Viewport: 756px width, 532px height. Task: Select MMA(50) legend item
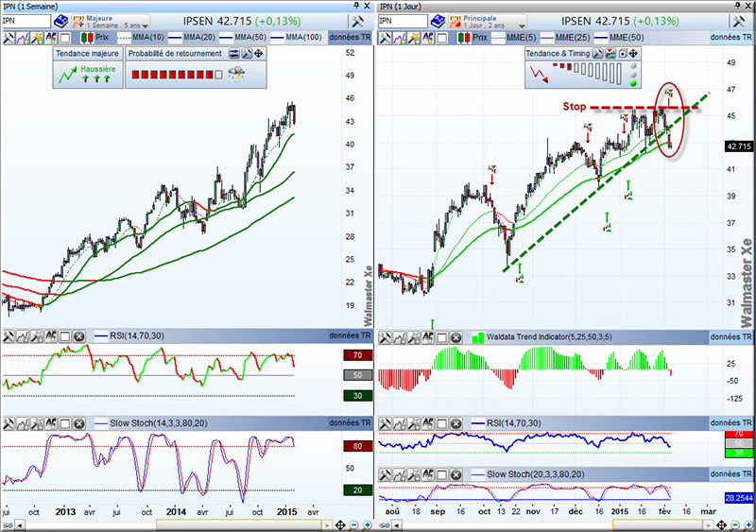[243, 38]
